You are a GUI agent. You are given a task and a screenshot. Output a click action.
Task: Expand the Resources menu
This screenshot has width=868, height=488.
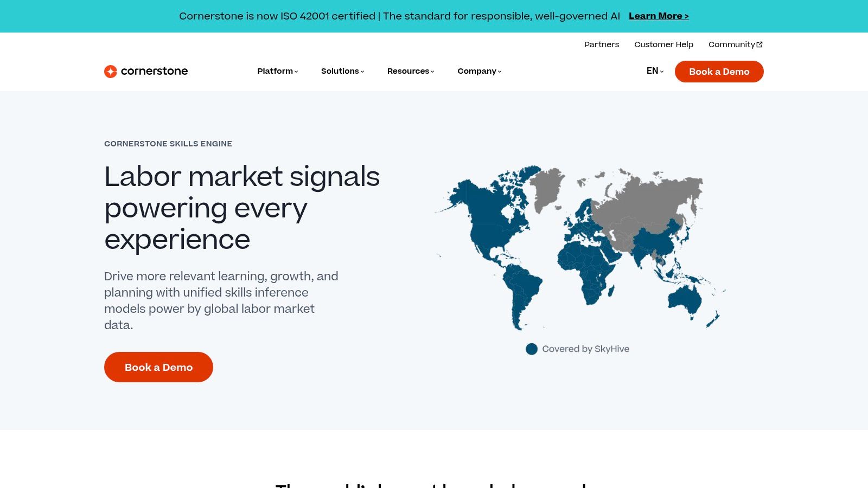pos(410,71)
